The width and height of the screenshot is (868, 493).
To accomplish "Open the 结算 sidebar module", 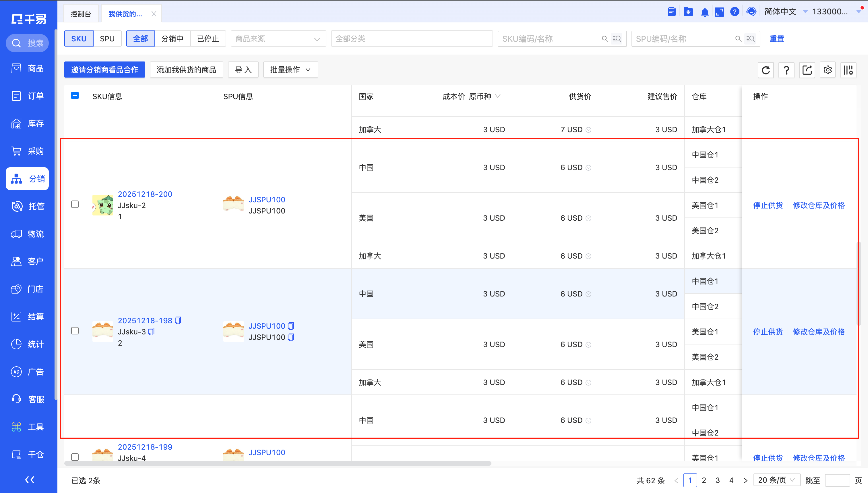I will (27, 317).
